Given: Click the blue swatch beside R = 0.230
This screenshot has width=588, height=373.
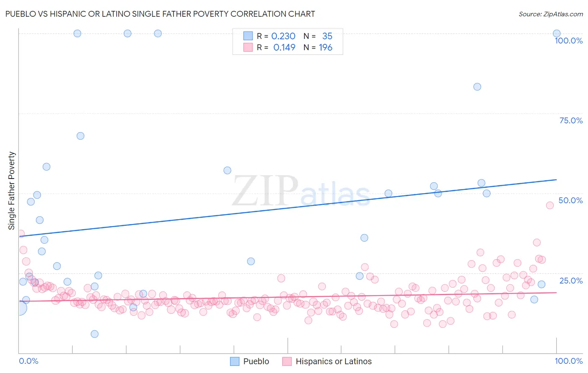Looking at the screenshot, I should [x=248, y=36].
